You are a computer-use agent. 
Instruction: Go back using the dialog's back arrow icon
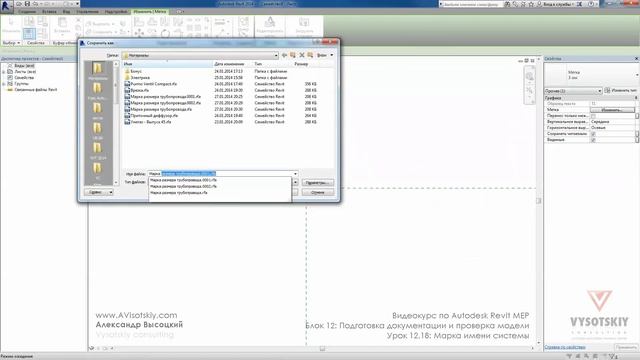(284, 55)
